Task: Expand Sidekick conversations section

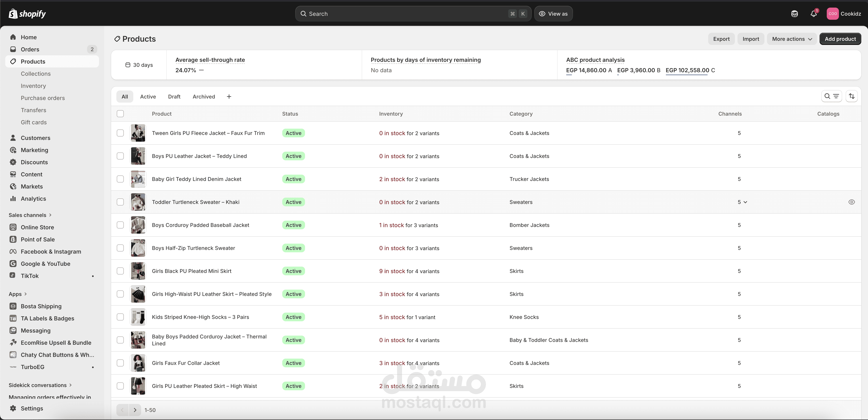Action: 40,385
